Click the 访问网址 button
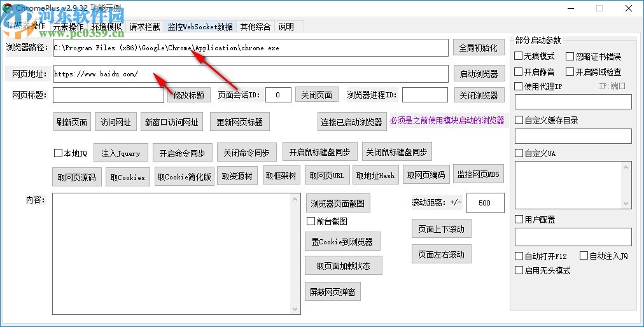The image size is (644, 327). click(x=115, y=122)
